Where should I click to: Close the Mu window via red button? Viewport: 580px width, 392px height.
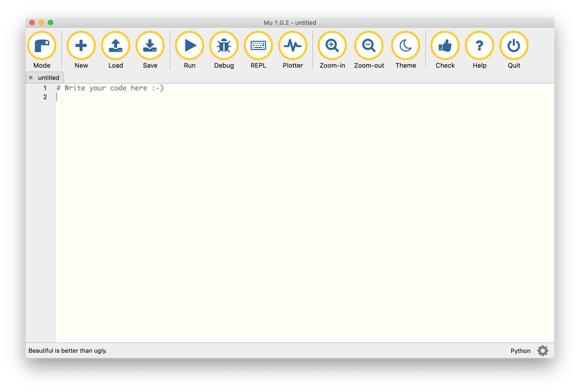point(32,22)
